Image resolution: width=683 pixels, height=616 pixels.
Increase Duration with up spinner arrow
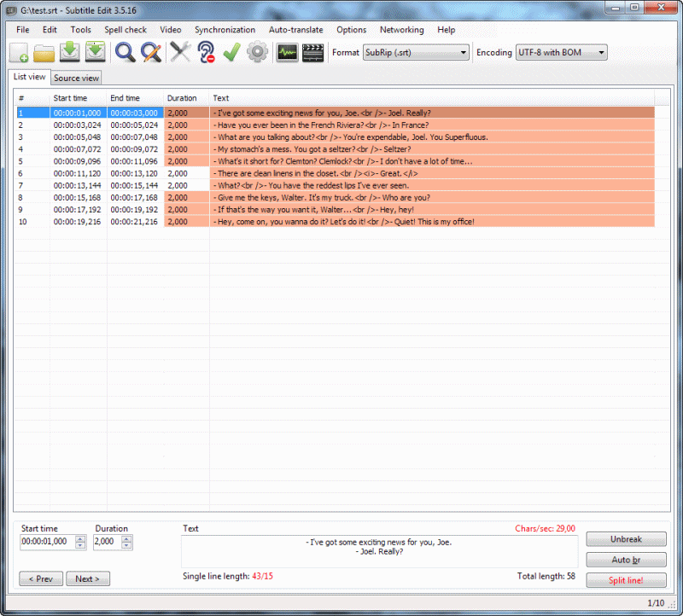tap(126, 538)
